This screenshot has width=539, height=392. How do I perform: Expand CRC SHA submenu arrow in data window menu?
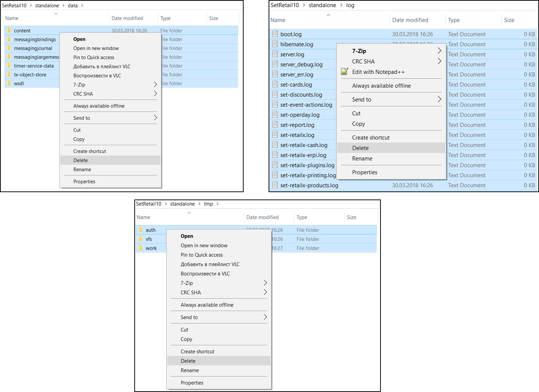155,94
